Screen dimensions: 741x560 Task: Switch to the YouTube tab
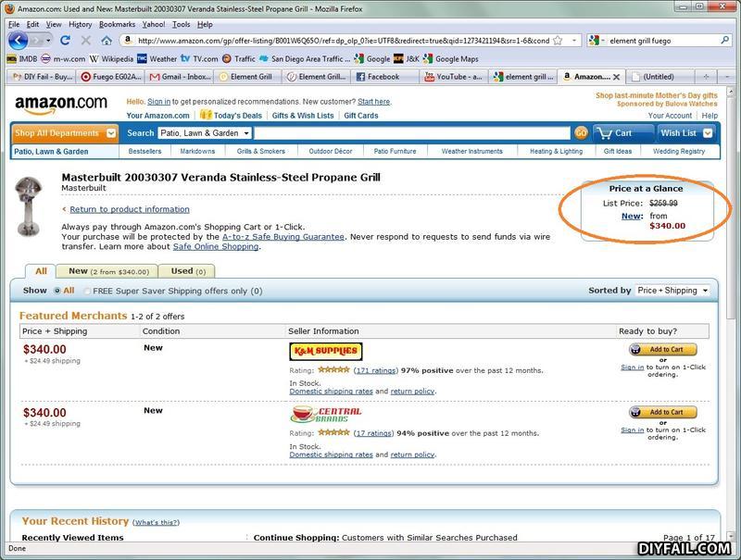[x=454, y=77]
